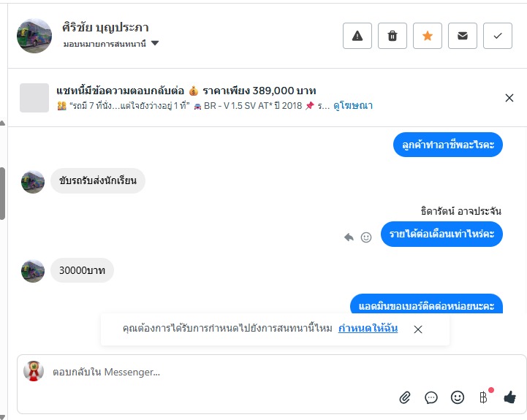Viewport: 527px width, 420px height.
Task: Close the ad context banner
Action: point(509,98)
